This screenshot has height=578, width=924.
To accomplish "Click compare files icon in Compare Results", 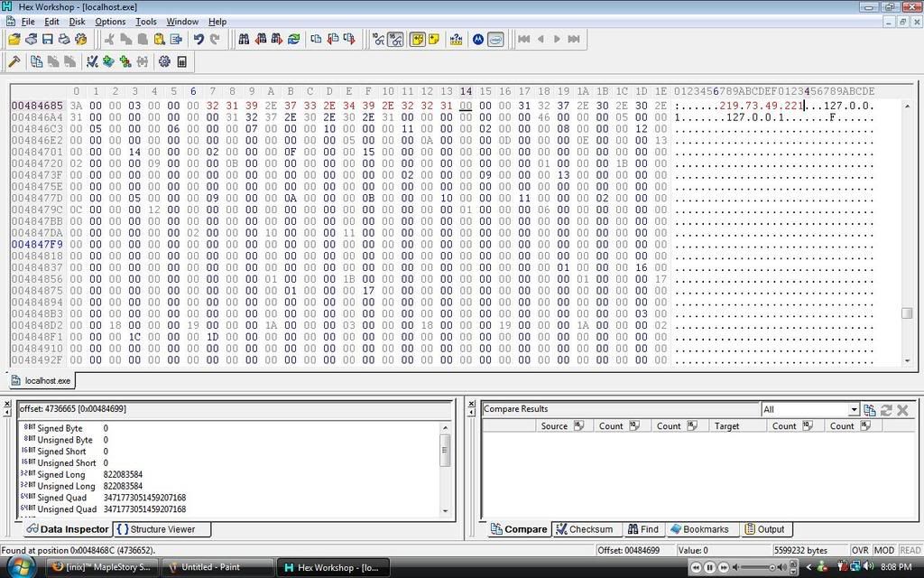I will pos(869,410).
